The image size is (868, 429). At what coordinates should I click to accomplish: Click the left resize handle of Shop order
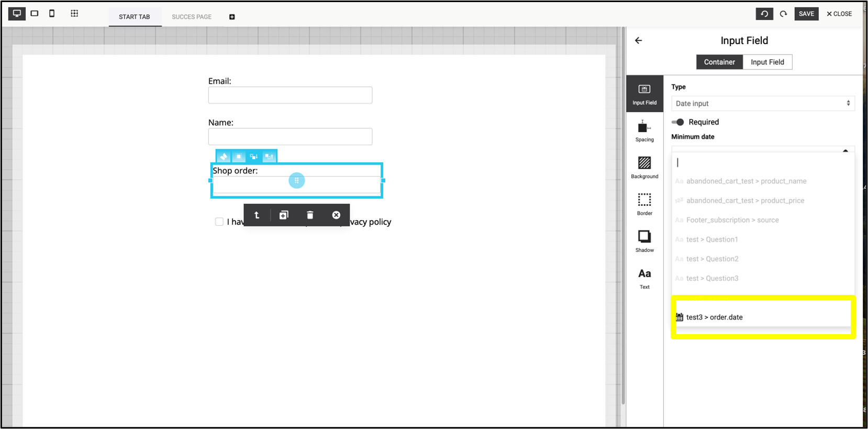(210, 180)
